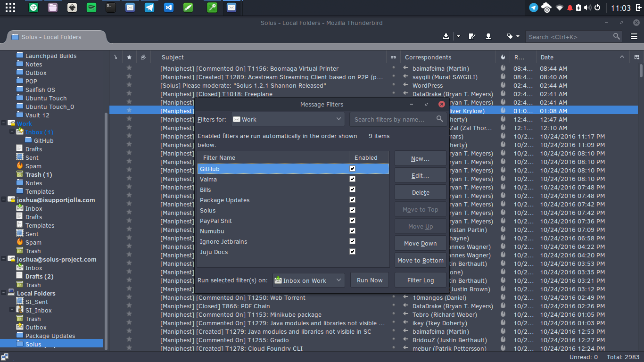
Task: Uncheck the Package Updates filter
Action: pos(352,200)
